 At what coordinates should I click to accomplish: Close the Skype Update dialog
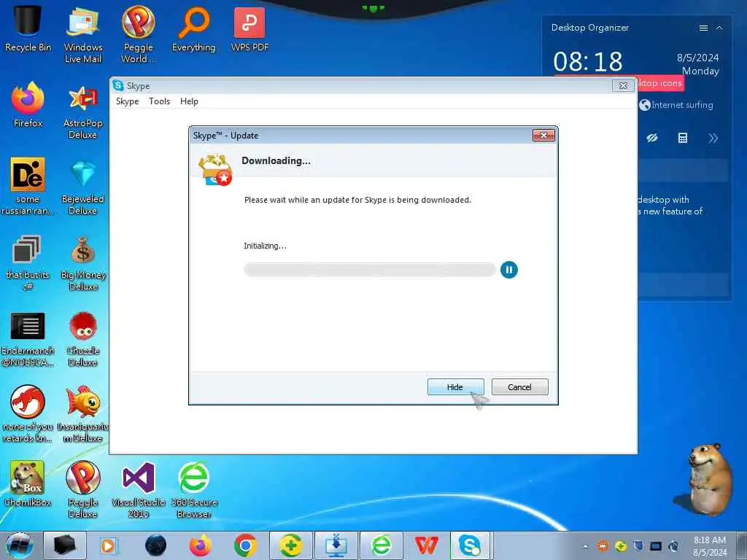click(543, 135)
